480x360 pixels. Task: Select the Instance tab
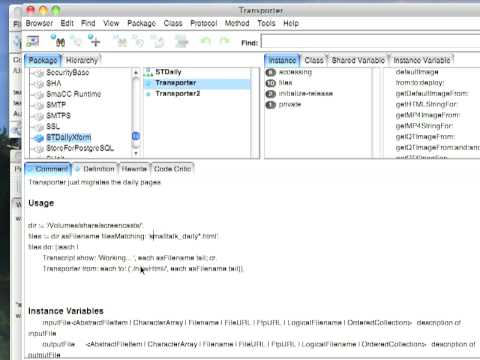[282, 60]
